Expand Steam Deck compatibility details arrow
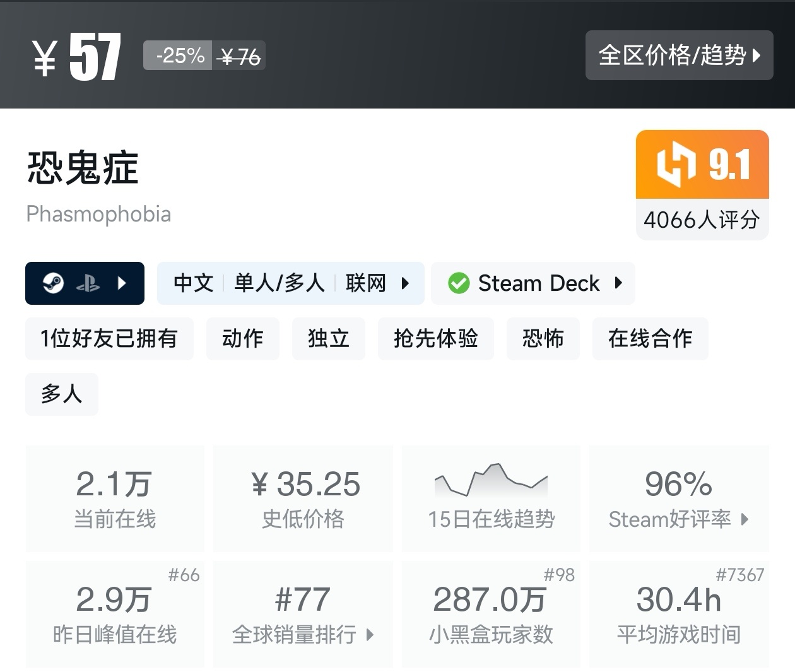Image resolution: width=795 pixels, height=672 pixels. coord(618,283)
